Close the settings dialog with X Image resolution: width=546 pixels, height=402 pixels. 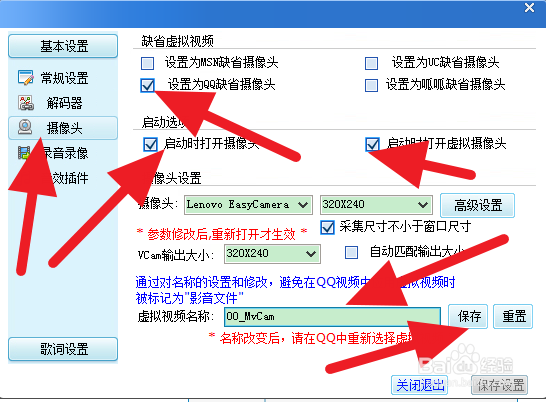click(x=529, y=7)
